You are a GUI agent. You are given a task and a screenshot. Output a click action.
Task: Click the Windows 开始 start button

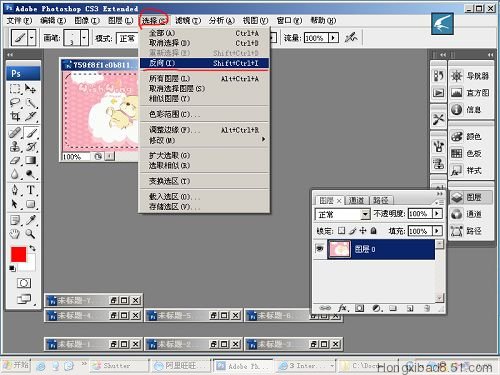(x=16, y=365)
